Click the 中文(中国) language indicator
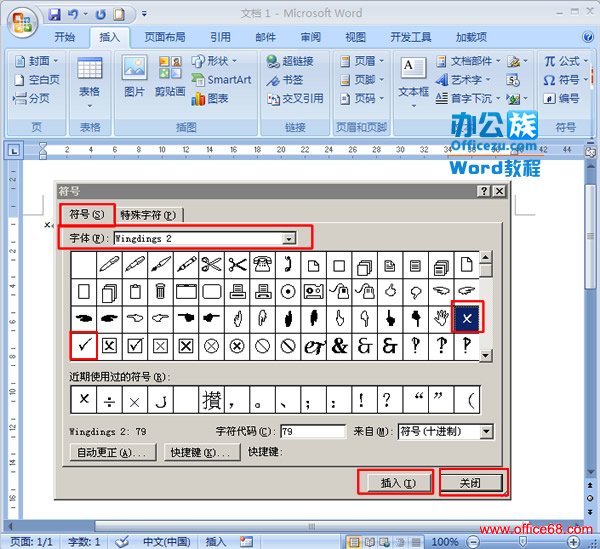The width and height of the screenshot is (600, 549). [x=166, y=542]
